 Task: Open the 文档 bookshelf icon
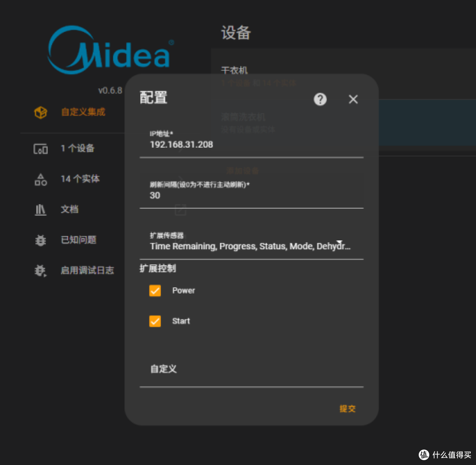(41, 210)
